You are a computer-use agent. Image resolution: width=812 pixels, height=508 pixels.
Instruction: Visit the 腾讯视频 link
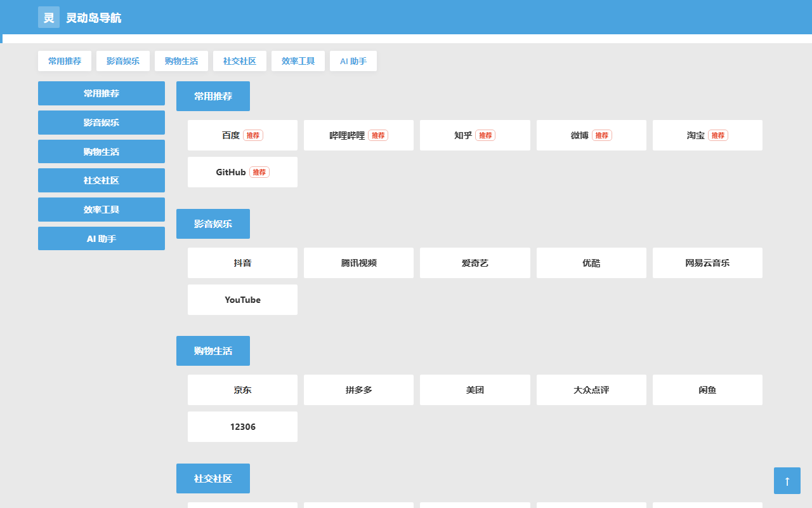point(358,263)
